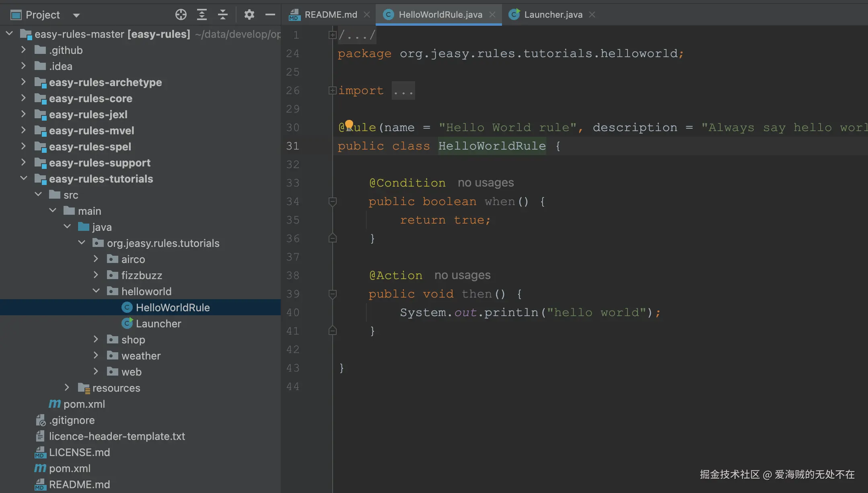Expand the weather package folder
This screenshot has width=868, height=493.
click(x=96, y=355)
